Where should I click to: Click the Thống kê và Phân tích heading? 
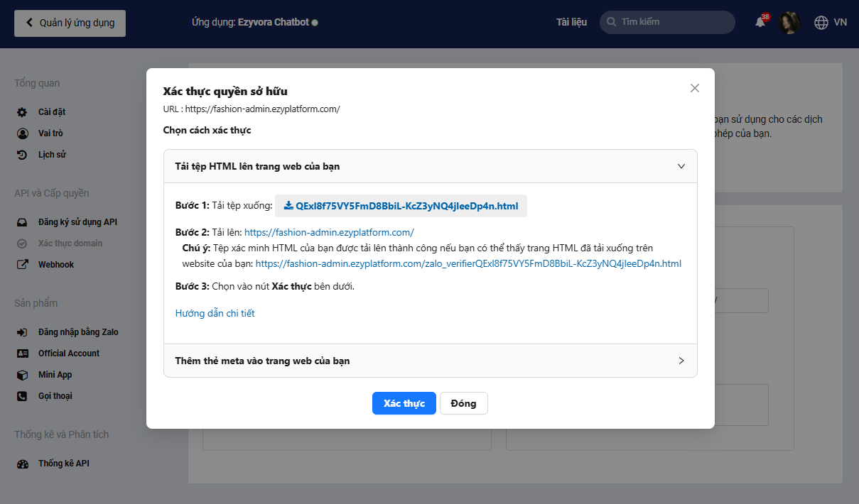[62, 434]
